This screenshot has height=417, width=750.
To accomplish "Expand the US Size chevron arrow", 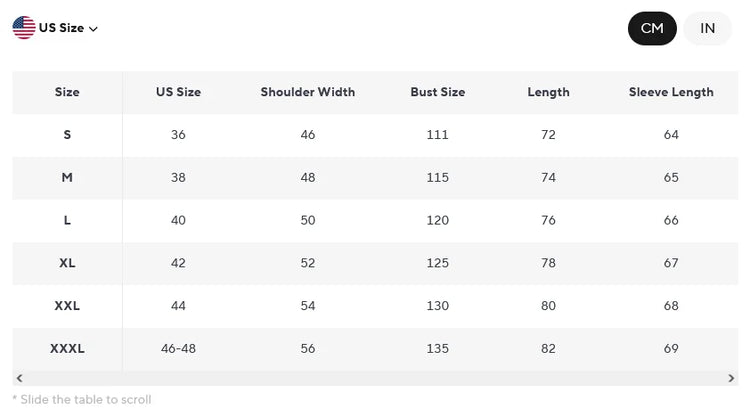I will (x=93, y=29).
